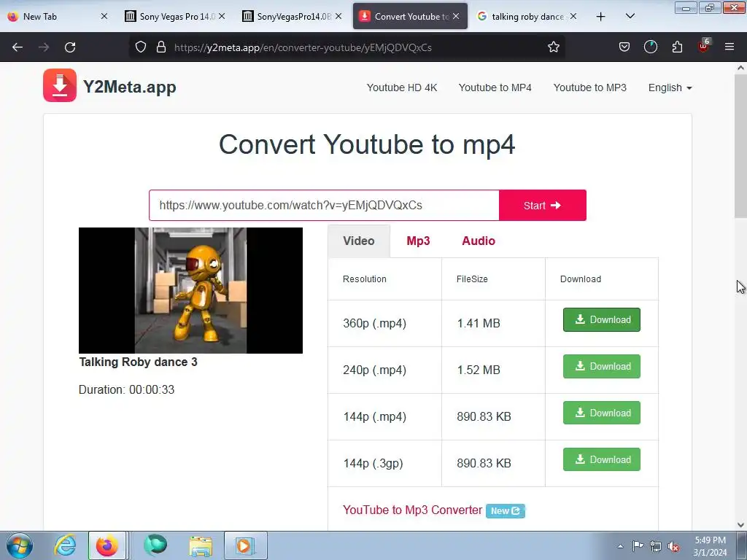The height and width of the screenshot is (560, 747).
Task: Open the media player taskbar icon
Action: (x=245, y=545)
